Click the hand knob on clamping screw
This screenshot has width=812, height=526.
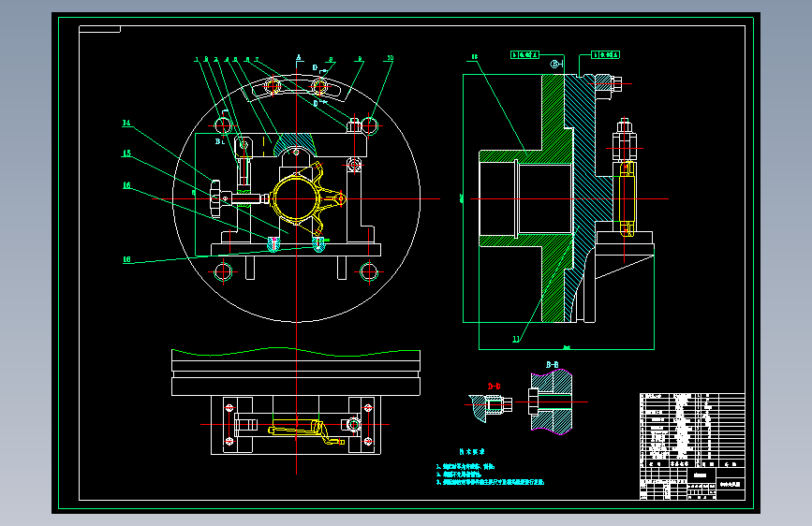[215, 198]
